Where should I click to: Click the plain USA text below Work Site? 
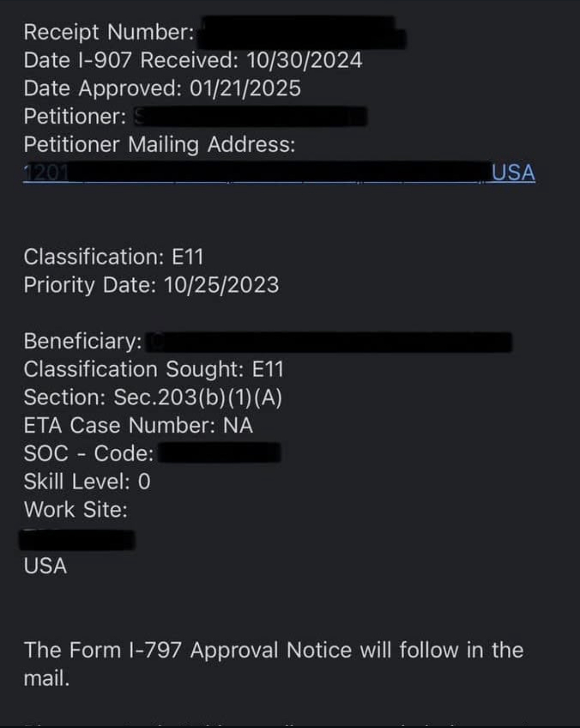[45, 566]
